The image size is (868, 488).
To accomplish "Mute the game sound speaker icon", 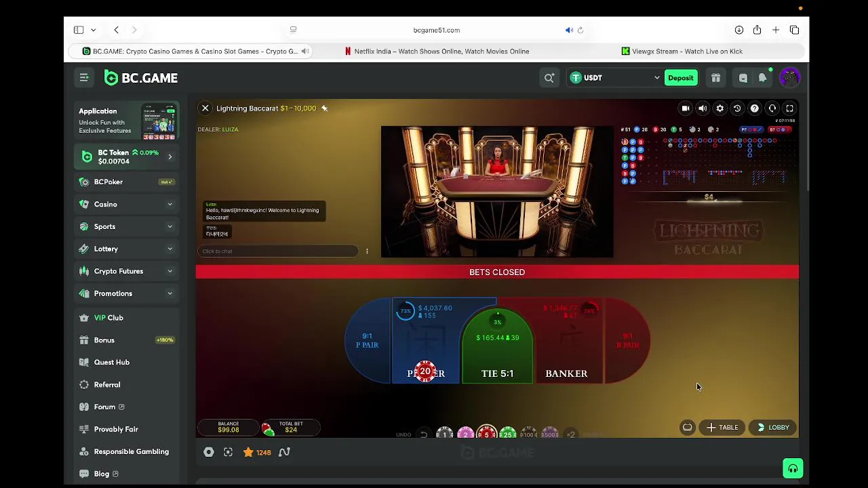I will pos(703,108).
